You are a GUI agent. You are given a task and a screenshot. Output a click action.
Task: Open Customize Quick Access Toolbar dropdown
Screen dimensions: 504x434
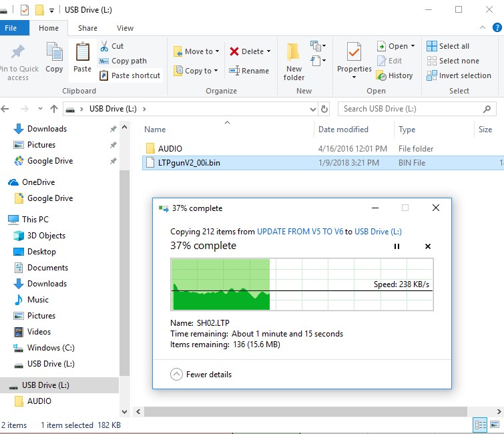pos(51,11)
